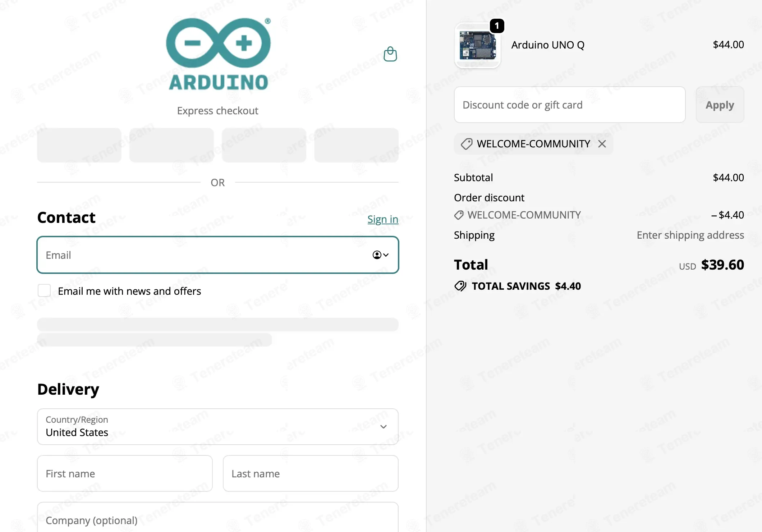The width and height of the screenshot is (762, 532).
Task: Click the Subtotal $44.00 value
Action: 729,178
